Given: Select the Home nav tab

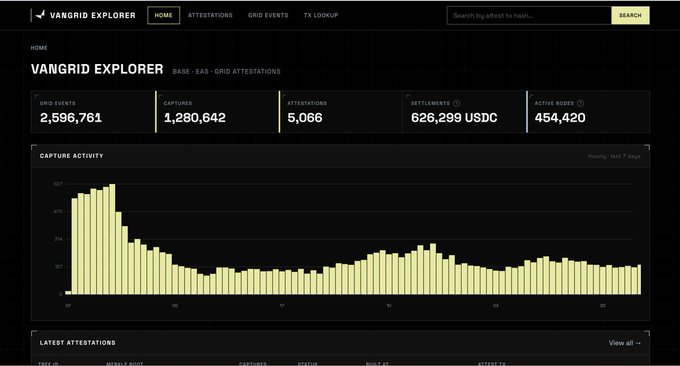Looking at the screenshot, I should (163, 15).
